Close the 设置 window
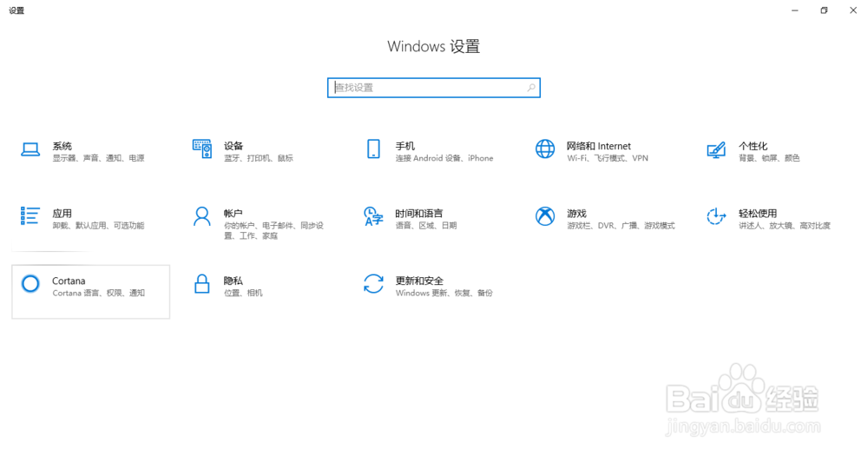The height and width of the screenshot is (456, 868). (853, 10)
